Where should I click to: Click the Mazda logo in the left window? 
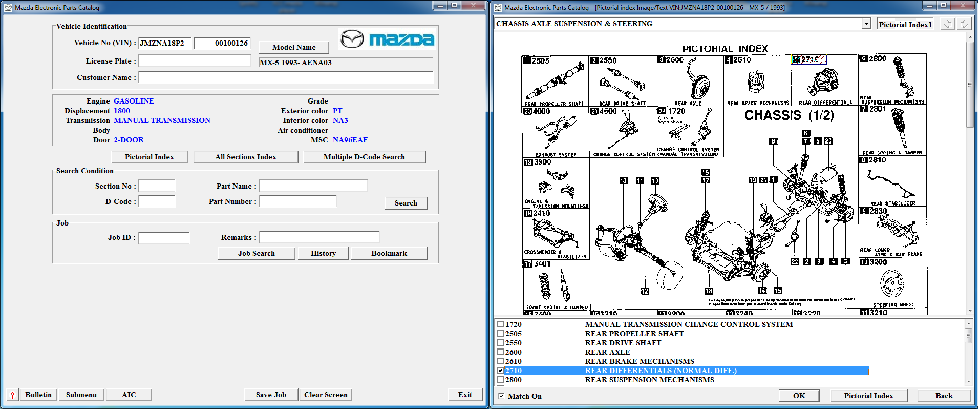[x=388, y=39]
